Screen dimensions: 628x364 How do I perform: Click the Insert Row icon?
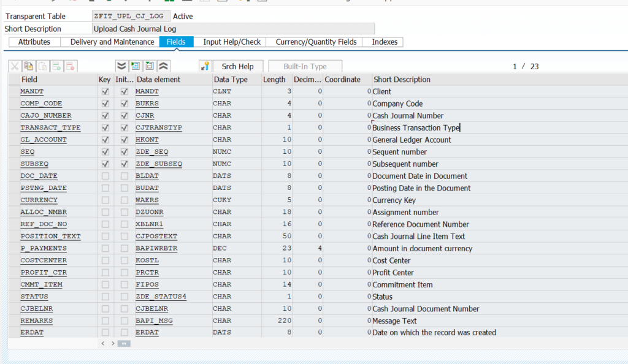(x=56, y=66)
